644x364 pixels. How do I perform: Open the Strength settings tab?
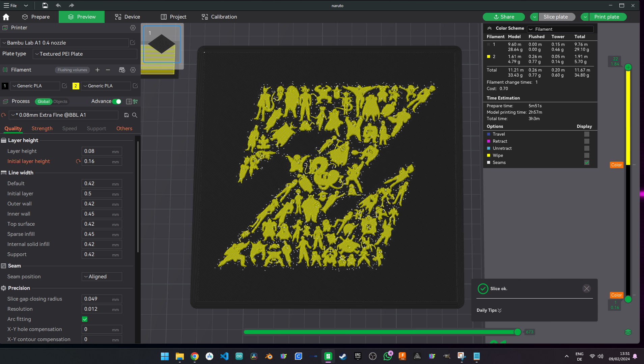pyautogui.click(x=42, y=129)
